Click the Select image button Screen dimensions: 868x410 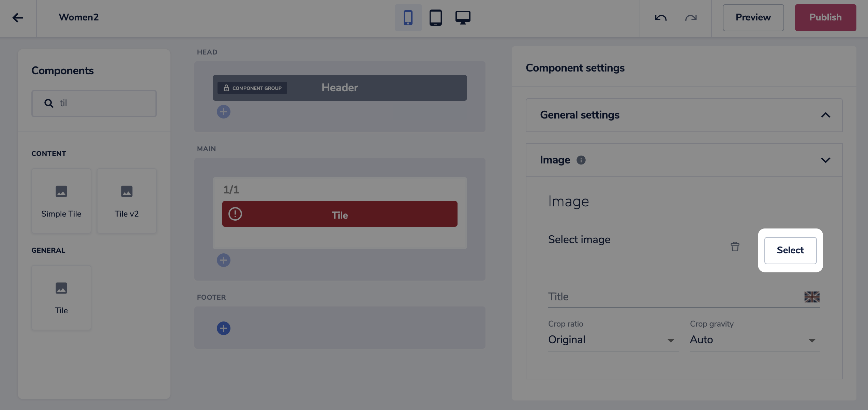[x=790, y=250]
